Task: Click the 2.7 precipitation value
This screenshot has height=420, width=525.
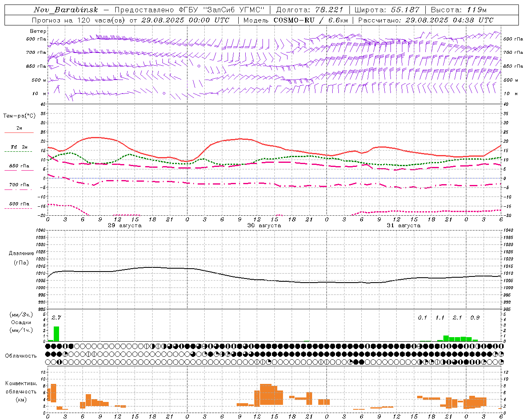Action: click(x=56, y=317)
